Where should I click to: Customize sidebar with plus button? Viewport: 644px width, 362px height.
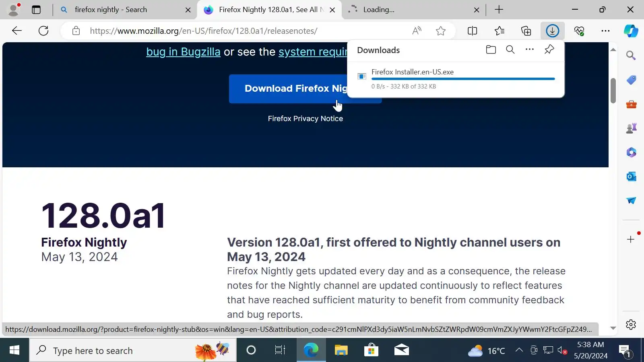(631, 239)
